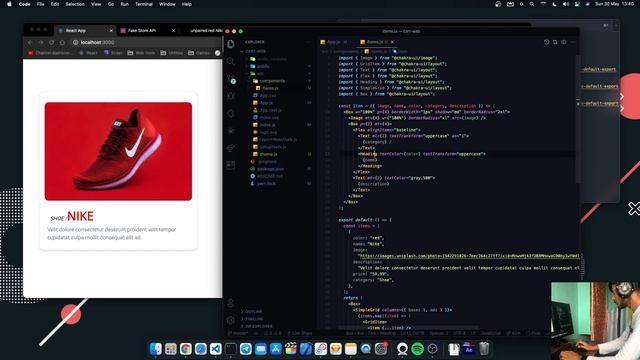The height and width of the screenshot is (360, 640).
Task: Open index.js in the Explorer tree
Action: coord(268,125)
